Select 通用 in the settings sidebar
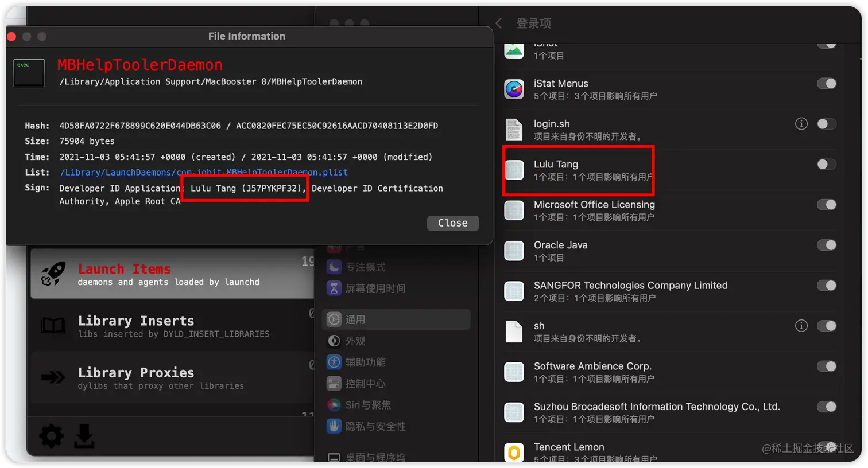 point(396,319)
